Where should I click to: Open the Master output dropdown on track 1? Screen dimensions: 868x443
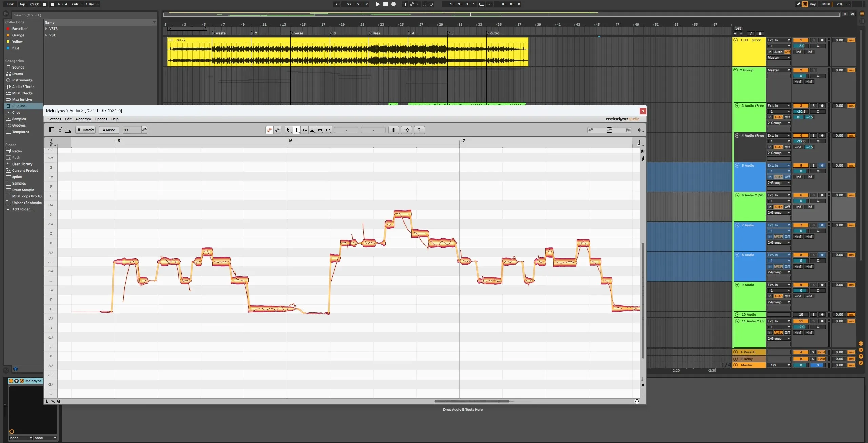(x=779, y=58)
